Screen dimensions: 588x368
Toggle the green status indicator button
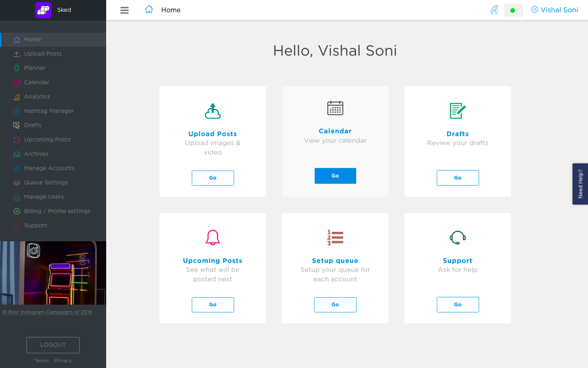click(x=513, y=10)
